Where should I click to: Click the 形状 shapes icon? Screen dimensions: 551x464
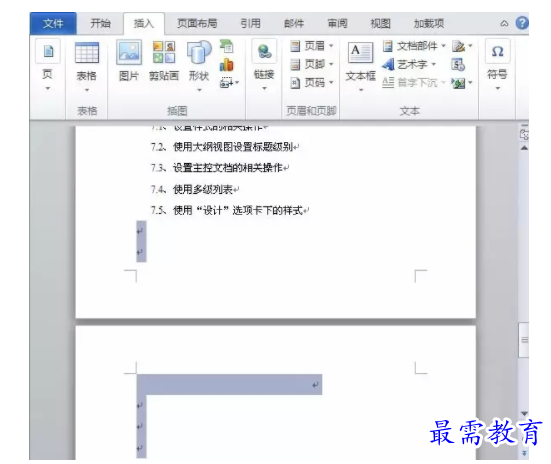pyautogui.click(x=199, y=52)
